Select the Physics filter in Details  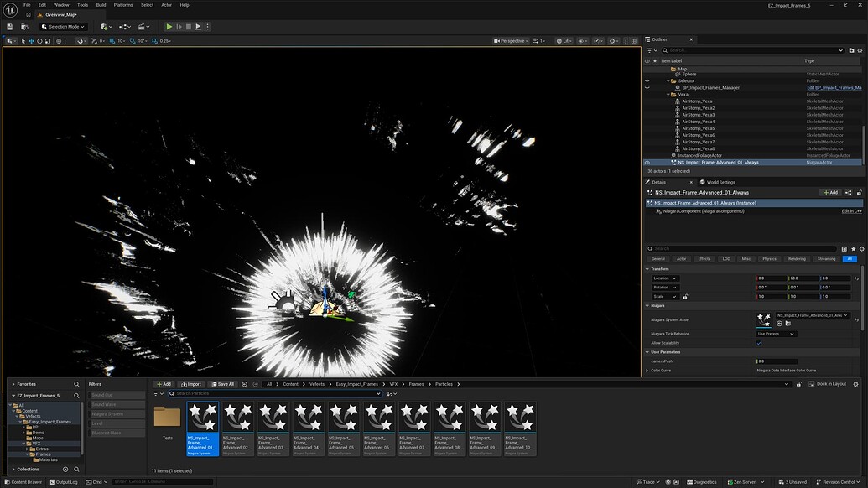769,259
